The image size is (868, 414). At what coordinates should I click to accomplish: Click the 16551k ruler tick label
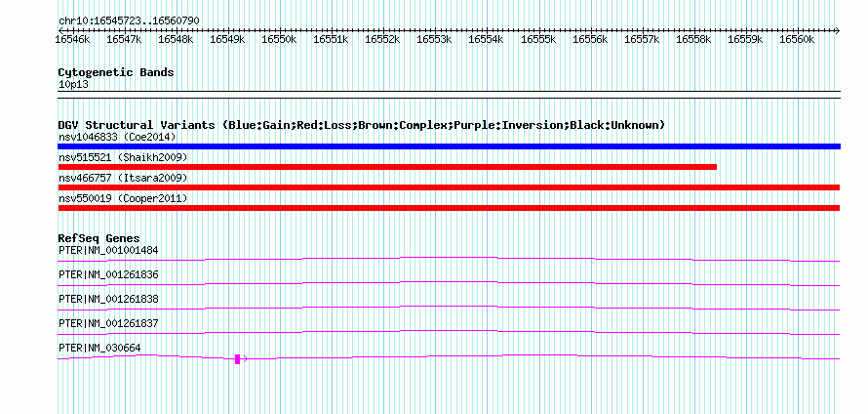click(x=331, y=39)
